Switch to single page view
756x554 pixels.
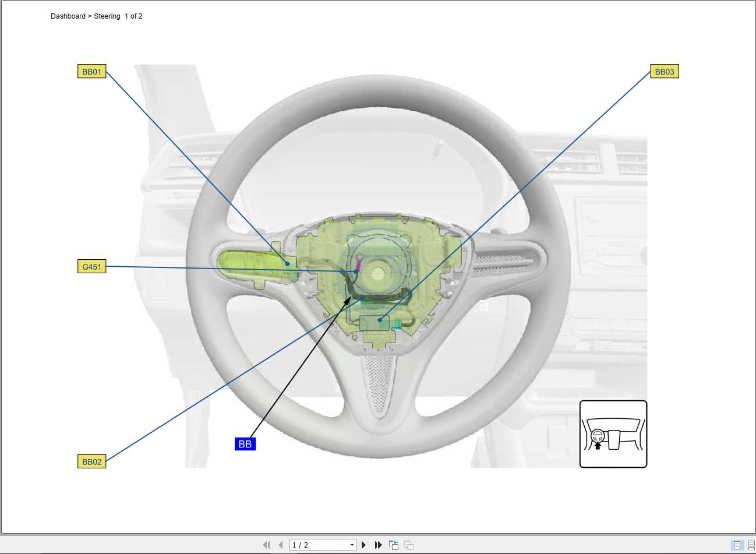click(737, 545)
